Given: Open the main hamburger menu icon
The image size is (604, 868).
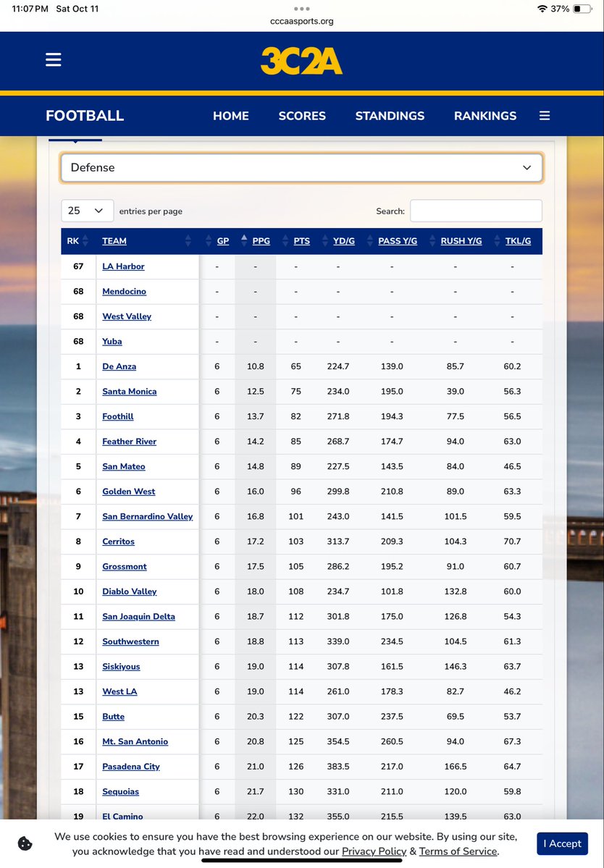Looking at the screenshot, I should pos(53,60).
